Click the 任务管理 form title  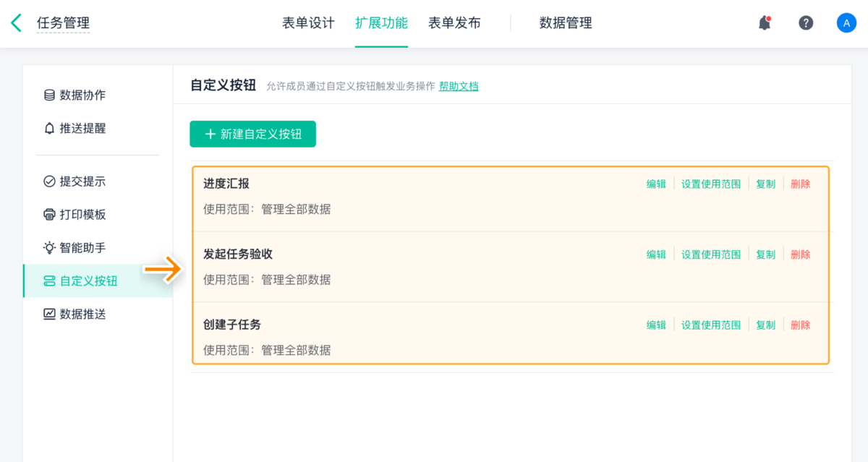pyautogui.click(x=63, y=23)
